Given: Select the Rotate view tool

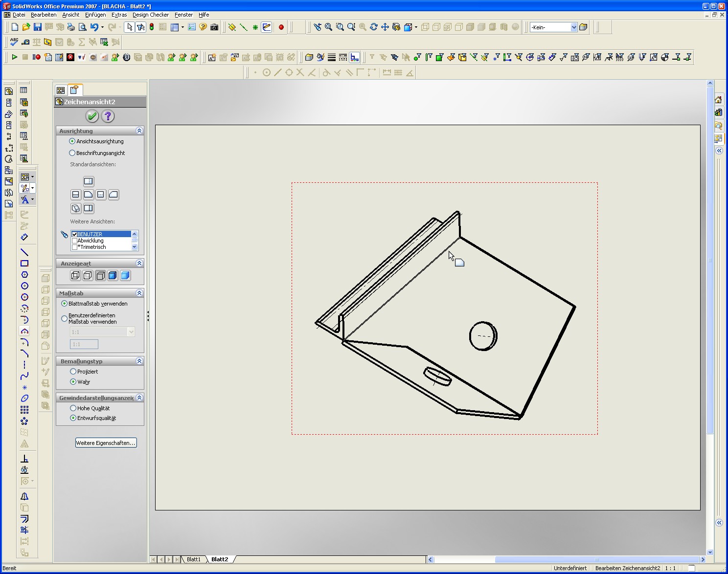Looking at the screenshot, I should pyautogui.click(x=374, y=27).
